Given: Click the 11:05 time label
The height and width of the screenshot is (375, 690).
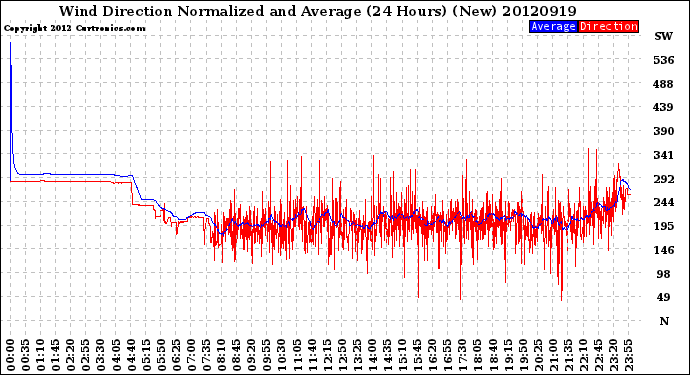Looking at the screenshot, I should tap(297, 355).
